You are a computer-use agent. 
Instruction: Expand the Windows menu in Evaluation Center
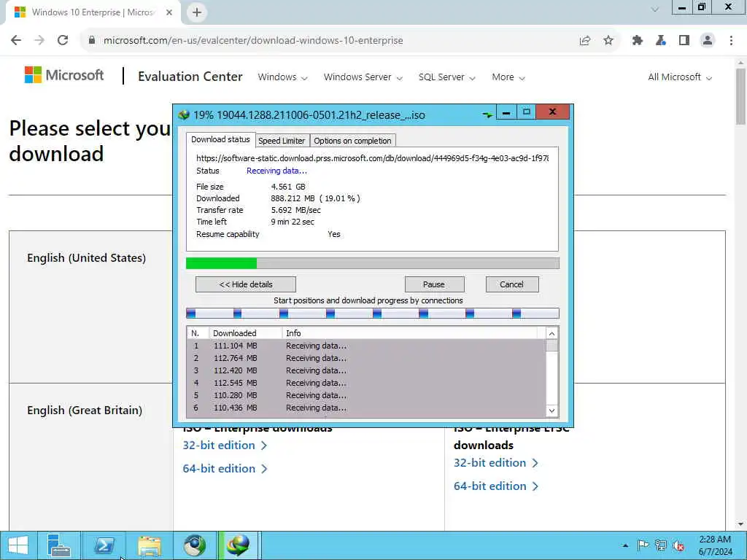(x=282, y=77)
